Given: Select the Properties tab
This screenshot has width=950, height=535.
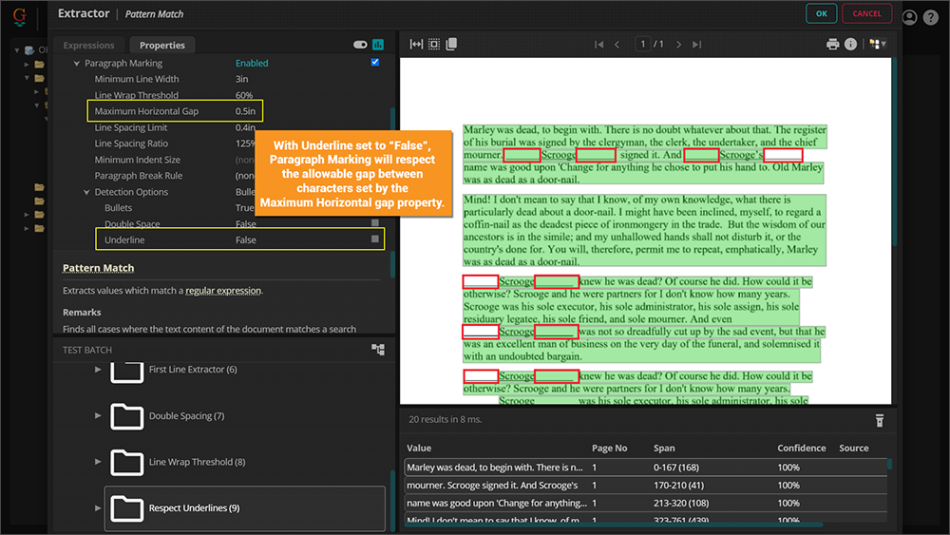Looking at the screenshot, I should click(162, 45).
